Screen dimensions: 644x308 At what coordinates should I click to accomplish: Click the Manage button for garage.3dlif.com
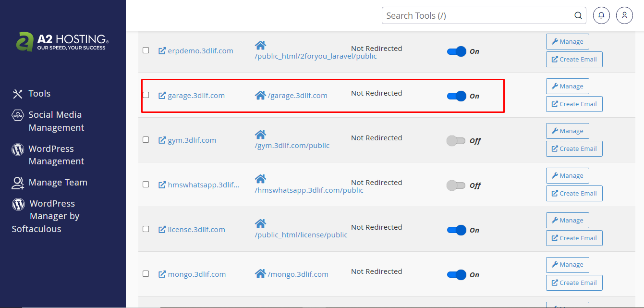tap(567, 86)
